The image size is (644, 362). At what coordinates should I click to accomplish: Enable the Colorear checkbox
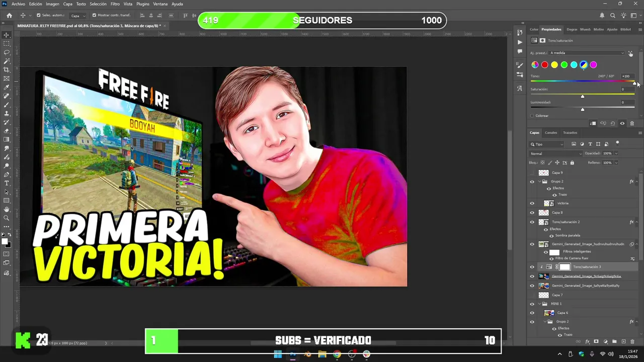532,116
